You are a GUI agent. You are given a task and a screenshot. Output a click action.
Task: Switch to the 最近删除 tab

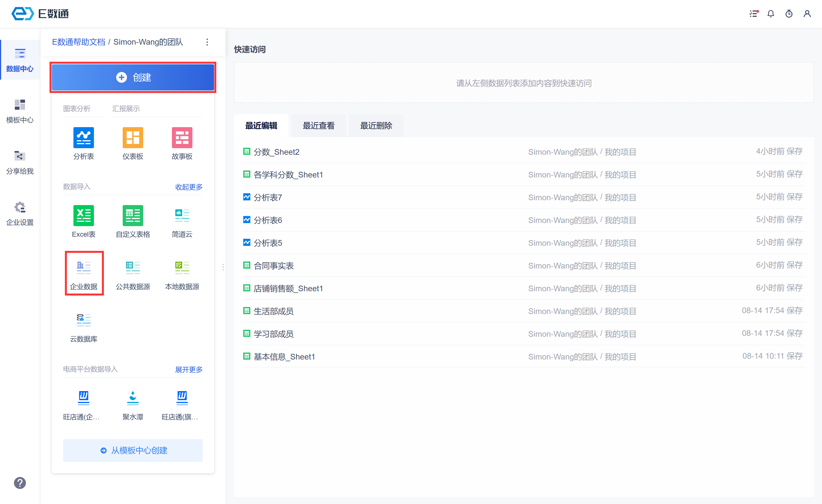[376, 126]
